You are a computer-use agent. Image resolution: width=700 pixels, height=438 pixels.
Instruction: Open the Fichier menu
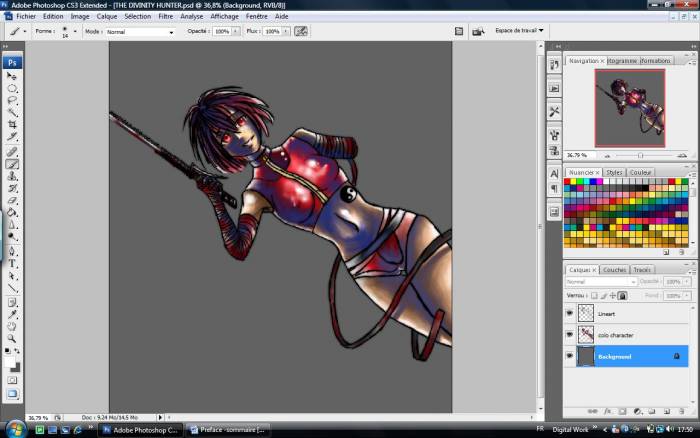[x=26, y=17]
